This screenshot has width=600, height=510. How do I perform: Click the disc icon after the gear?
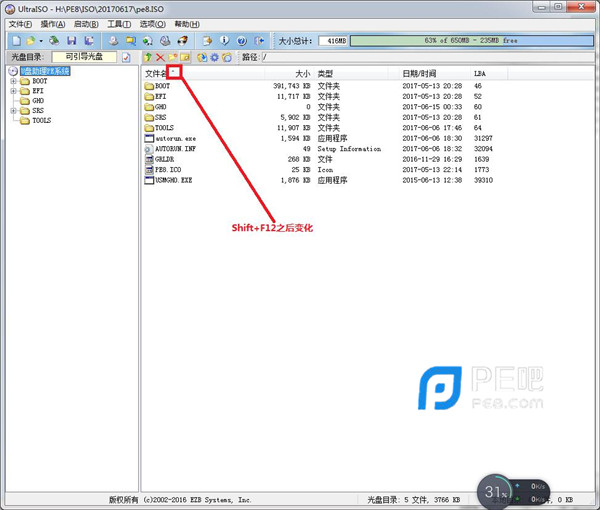click(x=227, y=57)
